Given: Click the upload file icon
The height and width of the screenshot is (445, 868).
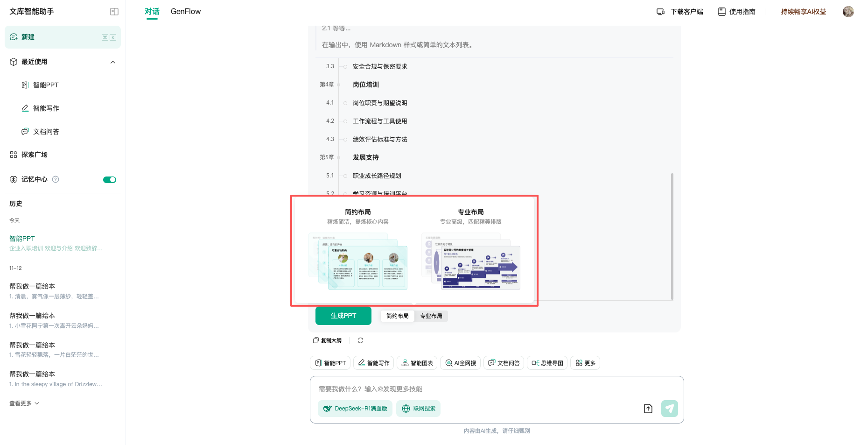Looking at the screenshot, I should tap(648, 409).
